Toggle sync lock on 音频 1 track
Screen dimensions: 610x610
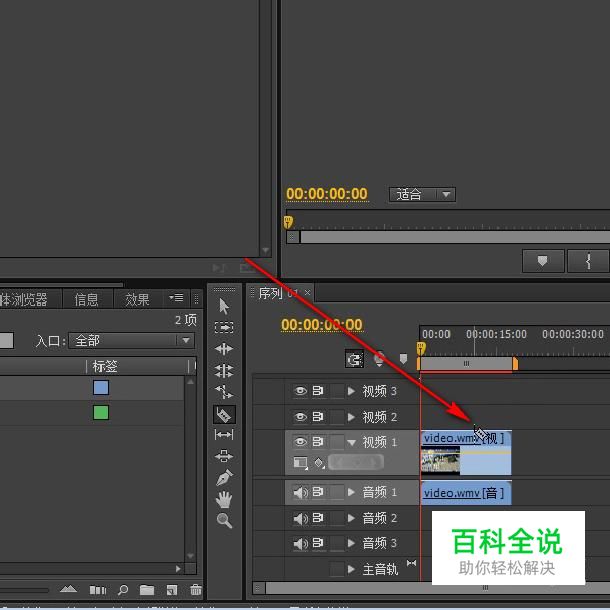318,492
